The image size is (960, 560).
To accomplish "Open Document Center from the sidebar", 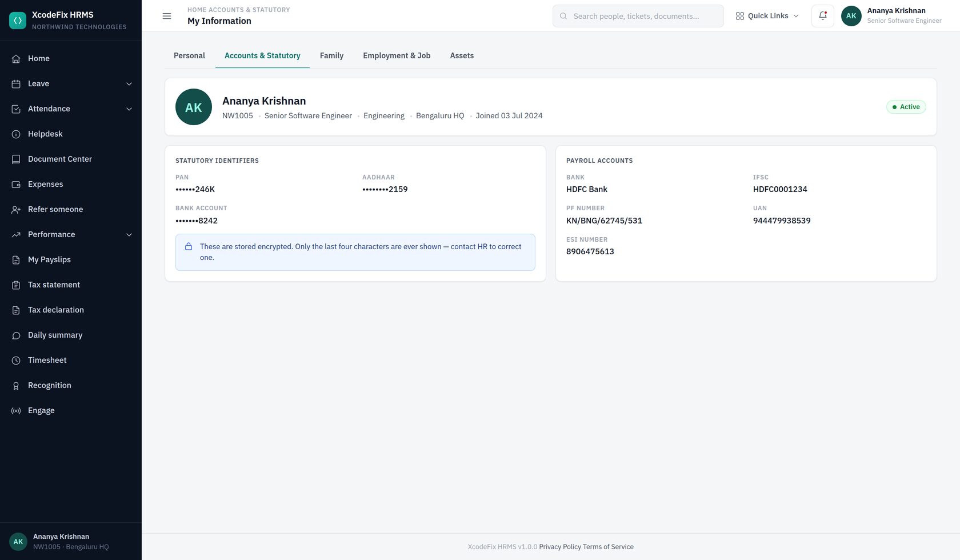I will pos(71,159).
